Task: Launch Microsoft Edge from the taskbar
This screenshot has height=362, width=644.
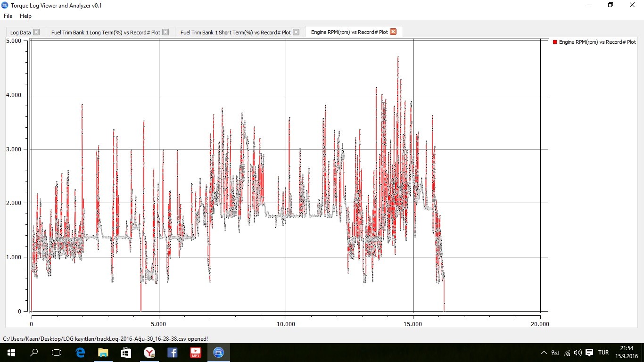Action: [x=80, y=352]
